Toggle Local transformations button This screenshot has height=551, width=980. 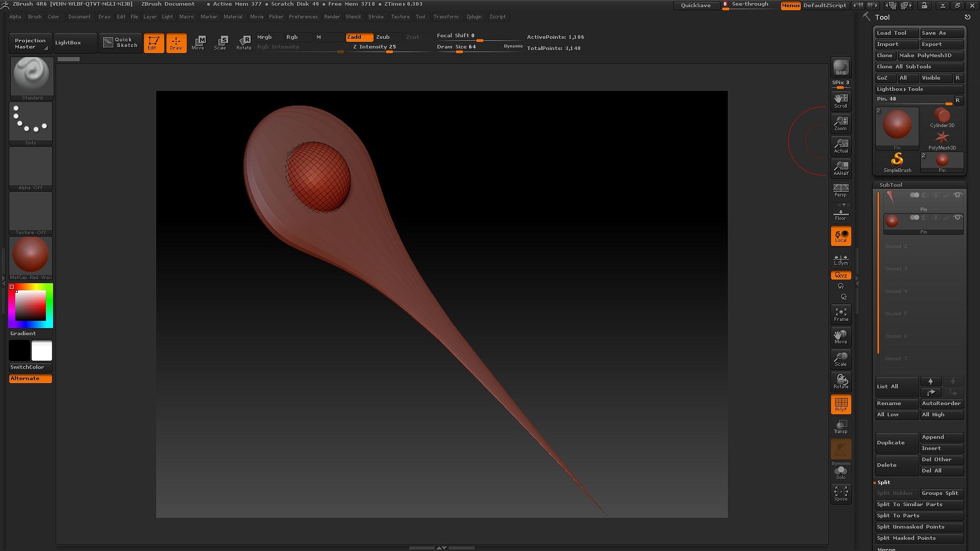tap(841, 236)
